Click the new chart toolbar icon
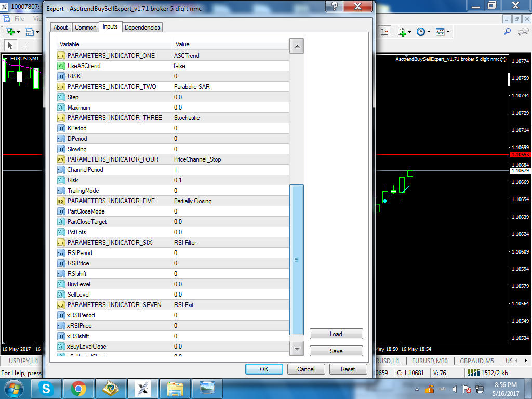Viewport: 532px width, 399px height. 10,32
